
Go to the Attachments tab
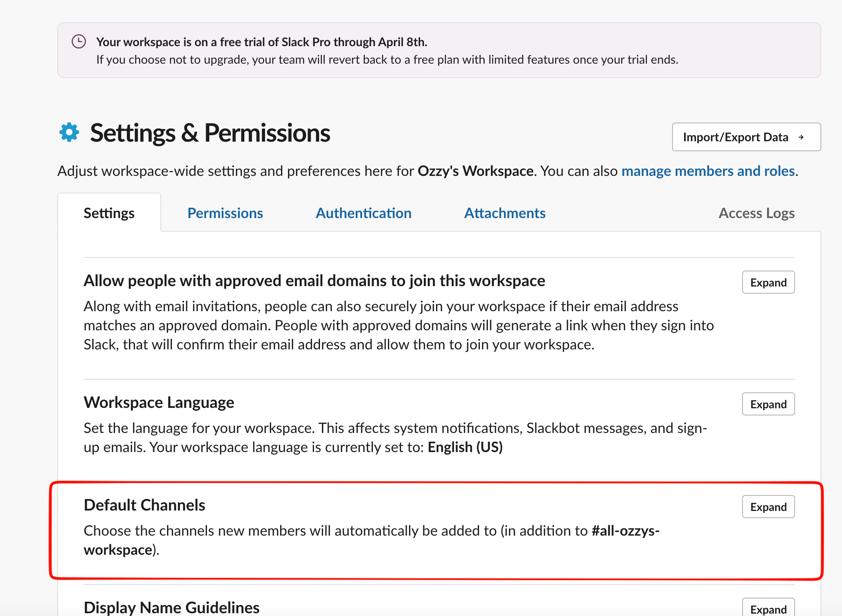[505, 213]
